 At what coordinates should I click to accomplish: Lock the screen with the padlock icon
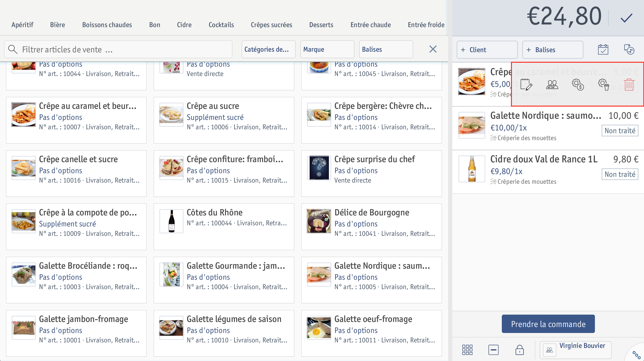coord(519,350)
